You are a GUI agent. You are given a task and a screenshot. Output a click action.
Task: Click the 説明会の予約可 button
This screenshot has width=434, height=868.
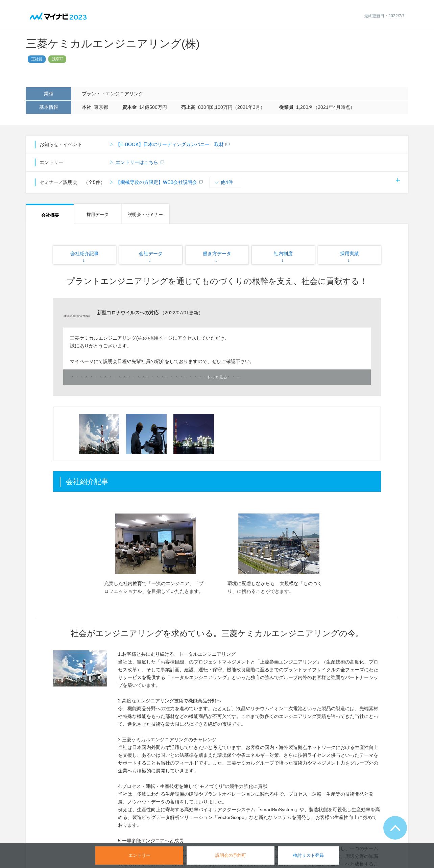coord(231,855)
